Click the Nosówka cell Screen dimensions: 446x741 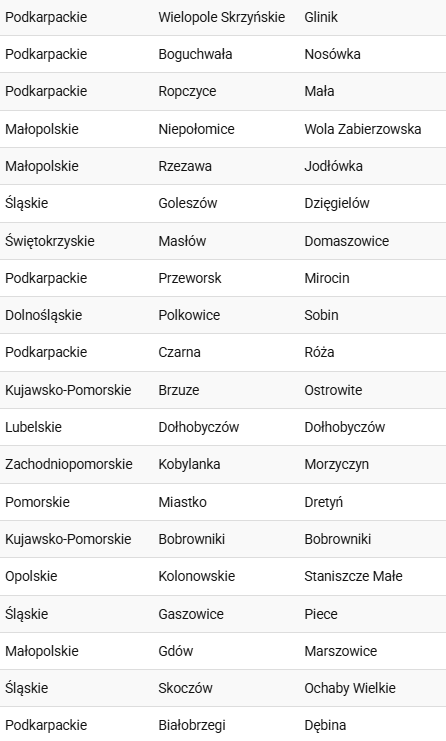332,54
